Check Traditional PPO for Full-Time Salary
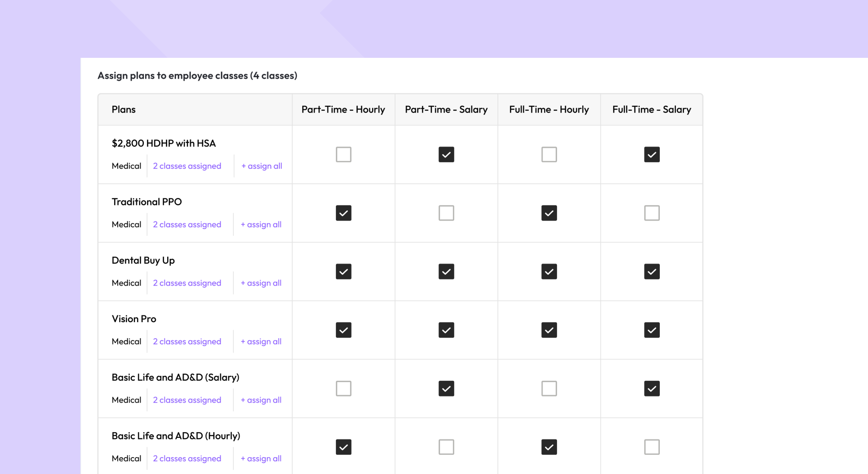The width and height of the screenshot is (868, 474). pos(652,213)
